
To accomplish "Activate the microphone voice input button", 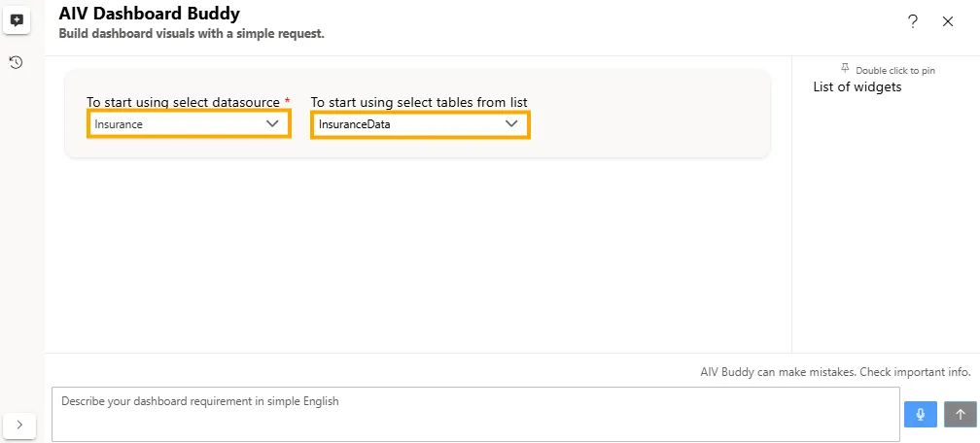I will point(920,414).
